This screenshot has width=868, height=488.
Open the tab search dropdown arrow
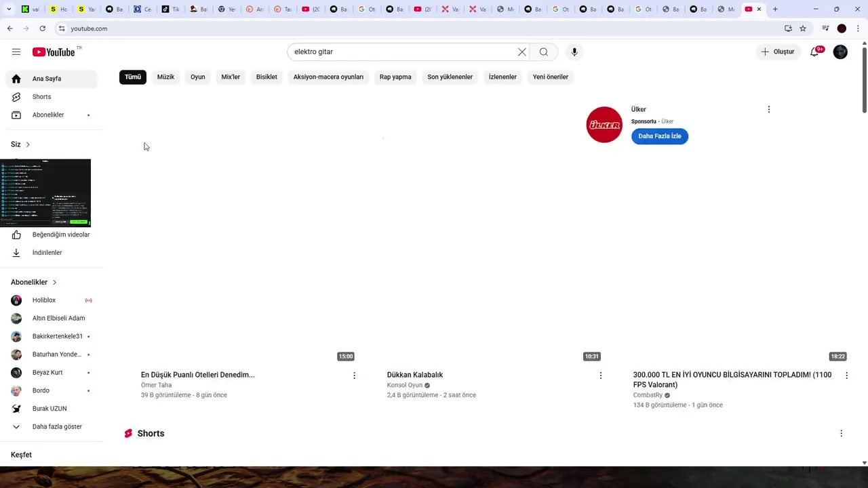point(9,9)
